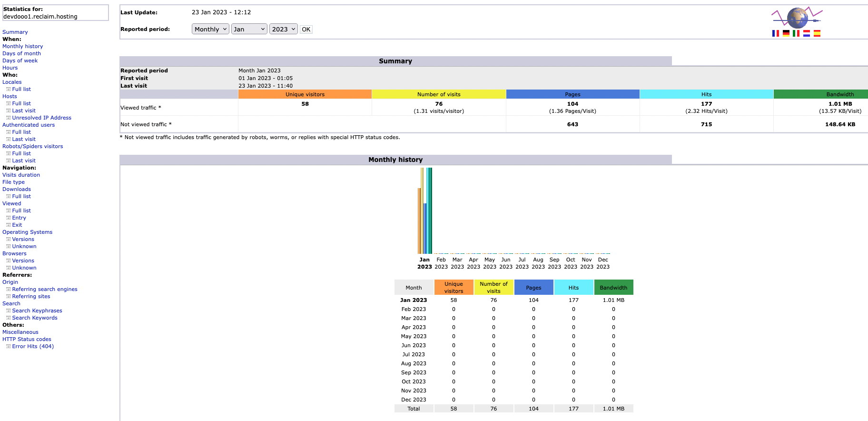Click the OK button for reported period
Screen dimensions: 868x421
[306, 29]
